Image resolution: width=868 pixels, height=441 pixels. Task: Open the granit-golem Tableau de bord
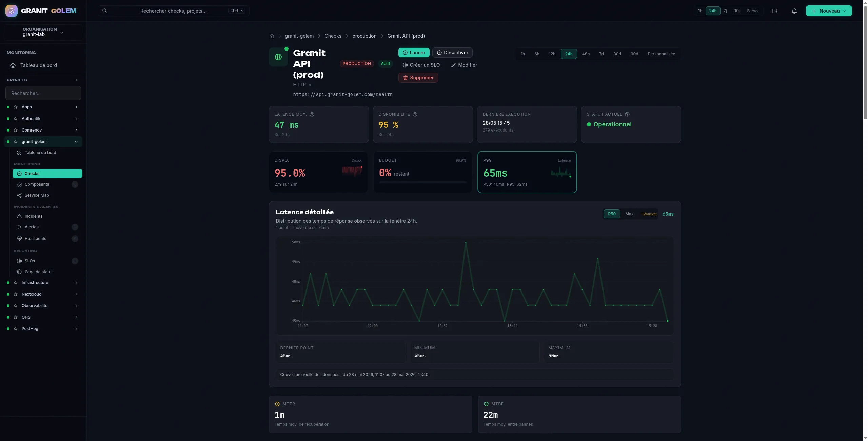click(47, 153)
